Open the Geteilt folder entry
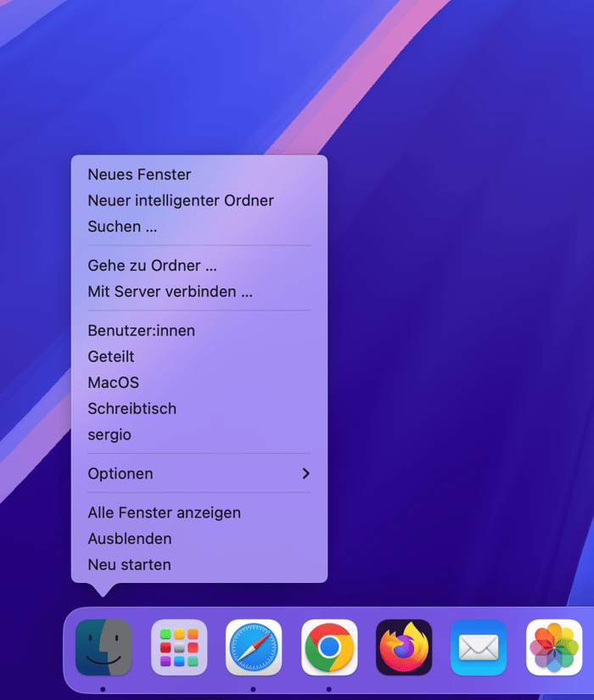This screenshot has height=700, width=594. [x=111, y=356]
